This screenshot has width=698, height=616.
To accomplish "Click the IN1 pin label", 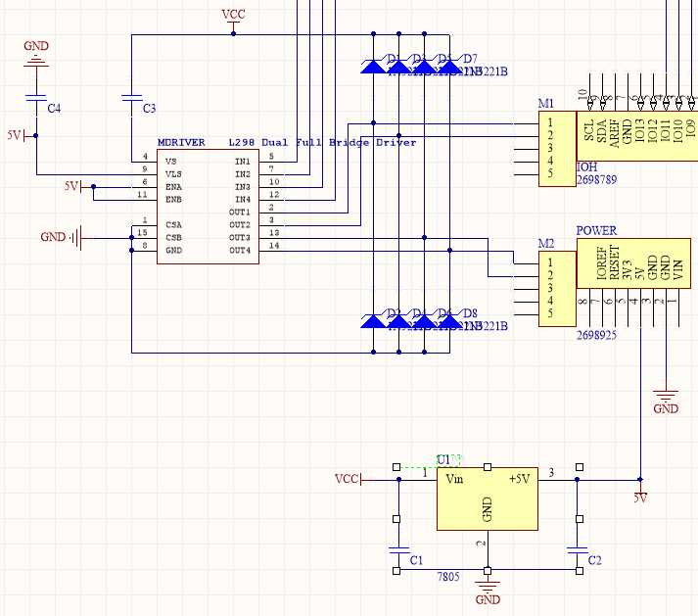I will point(243,162).
